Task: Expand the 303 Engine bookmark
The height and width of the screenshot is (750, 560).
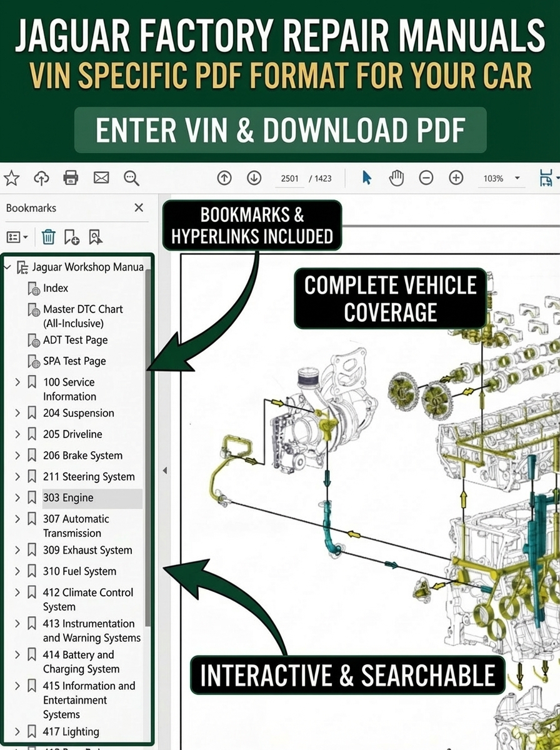Action: coord(17,497)
